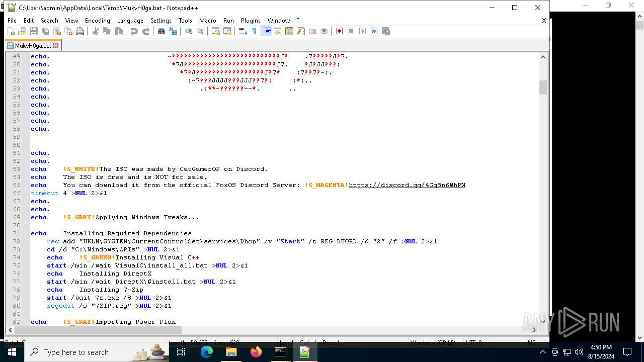
Task: Open the volume tray icon
Action: tap(579, 352)
